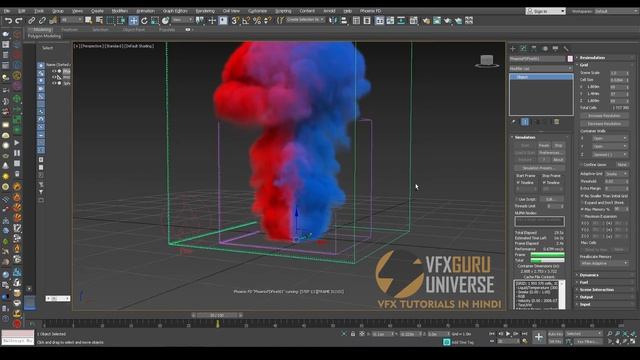Viewport: 640px width, 360px height.
Task: Open the Preallocate Memory dropdown
Action: 604,263
